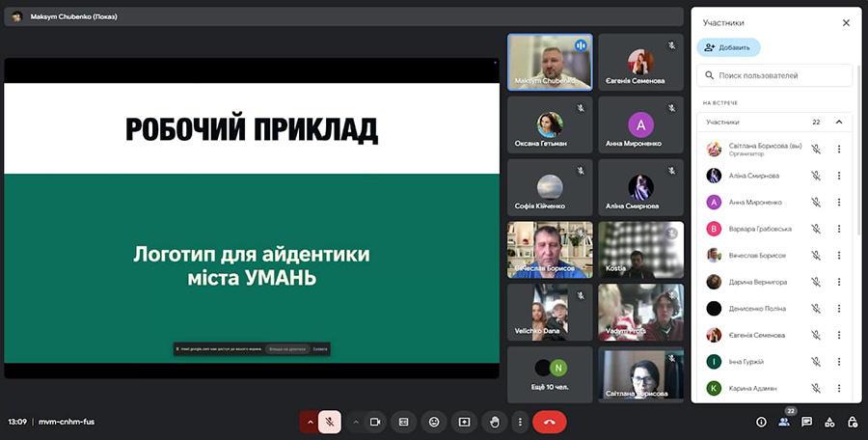Open meeting details info icon
868x440 pixels.
click(x=761, y=423)
